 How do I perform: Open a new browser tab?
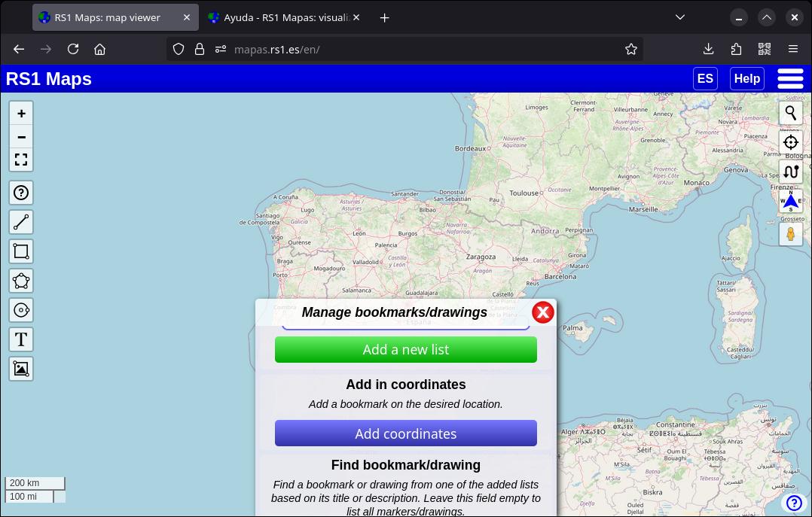(384, 17)
